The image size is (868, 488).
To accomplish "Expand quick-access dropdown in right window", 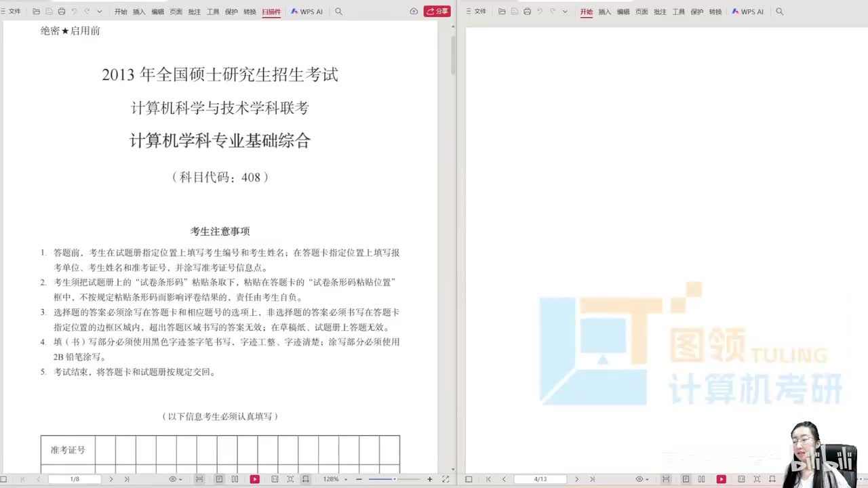I will [564, 12].
